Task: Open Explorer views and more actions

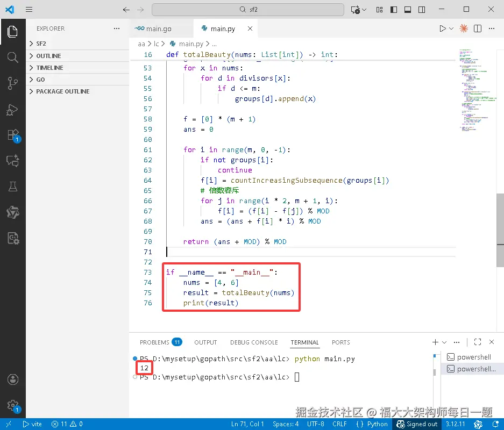Action: pyautogui.click(x=117, y=28)
